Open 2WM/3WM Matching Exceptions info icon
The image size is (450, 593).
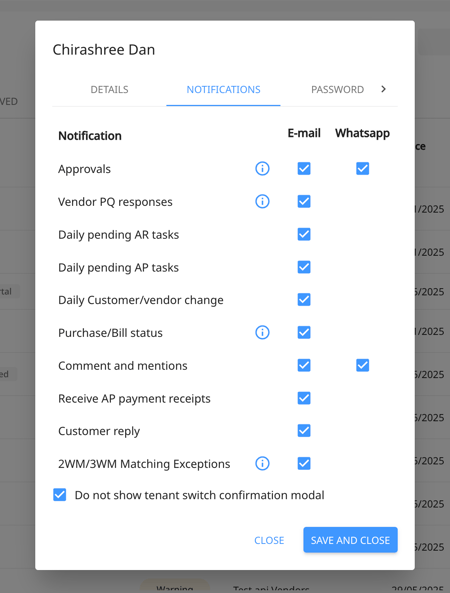262,463
